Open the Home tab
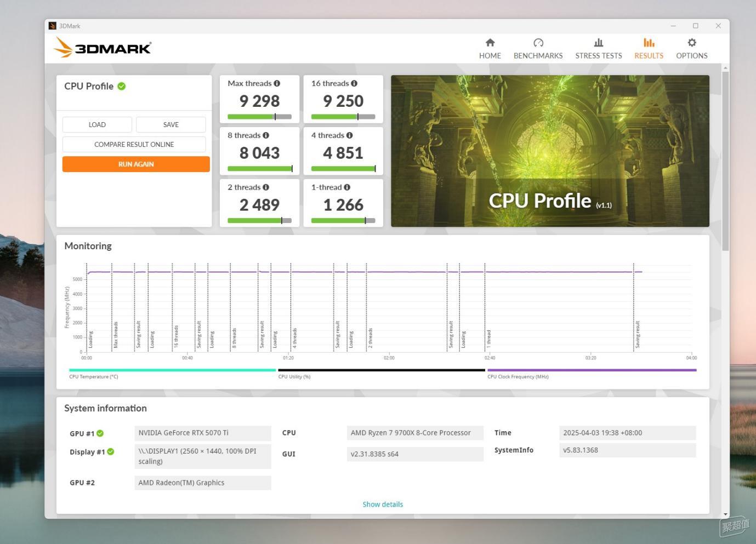The height and width of the screenshot is (544, 756). 490,49
